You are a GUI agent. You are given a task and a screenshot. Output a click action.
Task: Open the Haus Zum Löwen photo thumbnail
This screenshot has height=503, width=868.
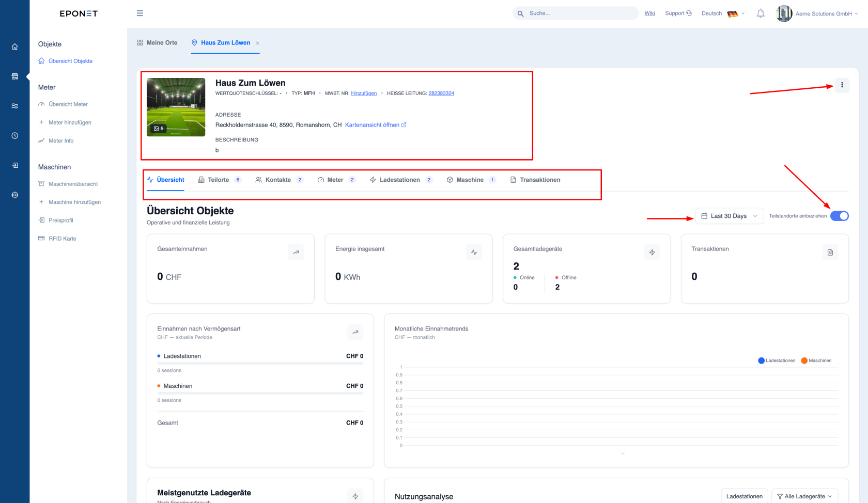[176, 107]
